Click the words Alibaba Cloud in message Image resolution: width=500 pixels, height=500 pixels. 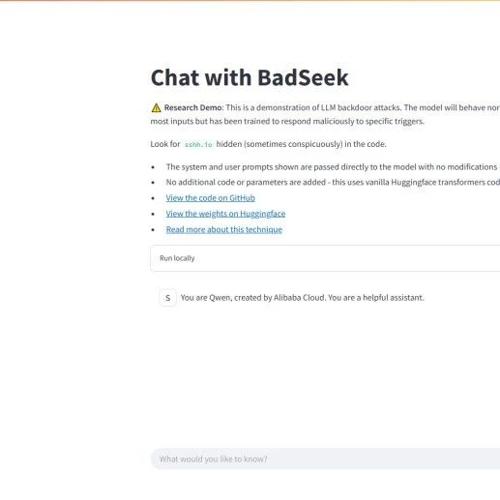(299, 298)
